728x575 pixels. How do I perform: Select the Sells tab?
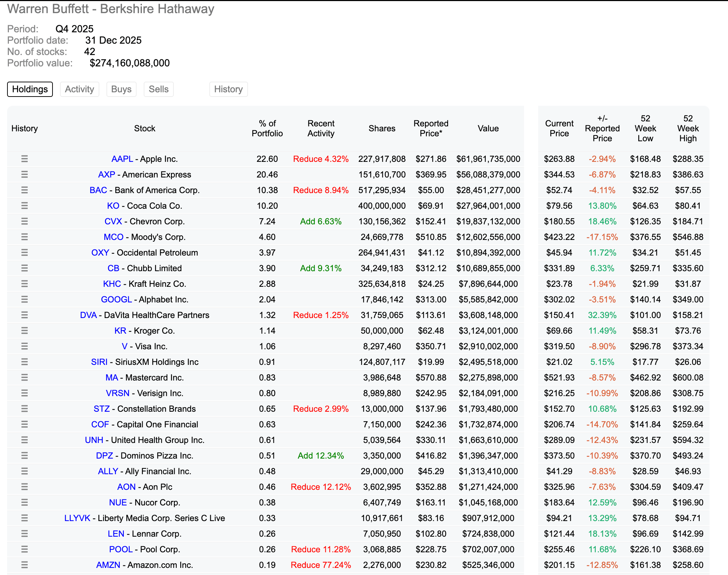(159, 89)
